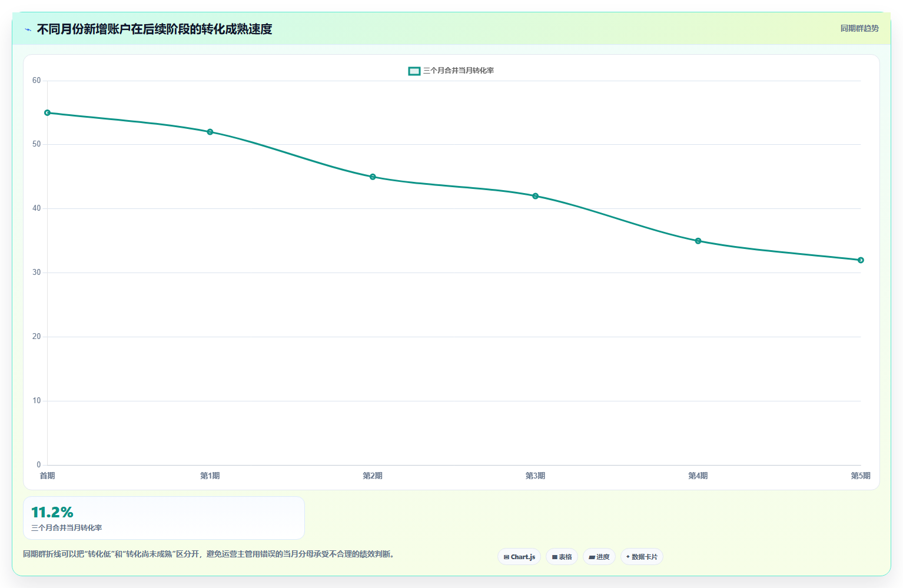Click the 第4期 axis label
Image resolution: width=903 pixels, height=588 pixels.
(698, 476)
